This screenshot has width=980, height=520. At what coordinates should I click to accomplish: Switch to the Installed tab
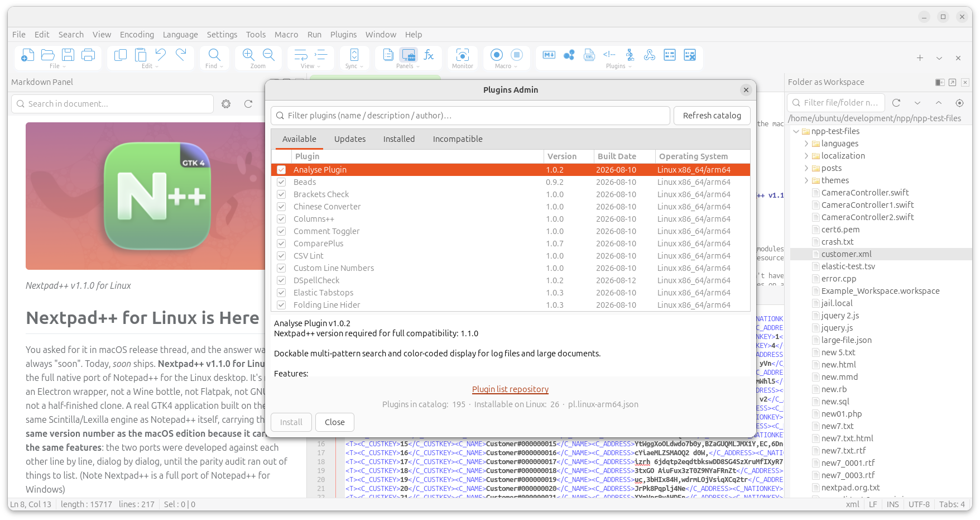tap(399, 139)
